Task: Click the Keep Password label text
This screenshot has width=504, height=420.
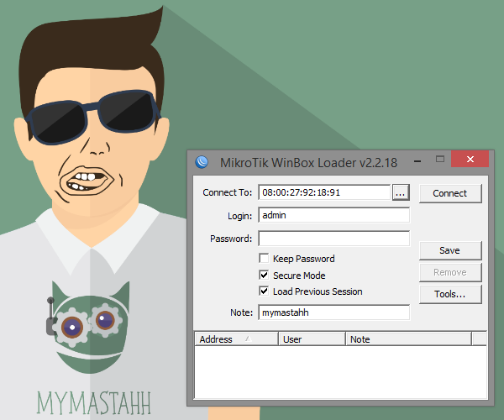Action: click(x=304, y=259)
